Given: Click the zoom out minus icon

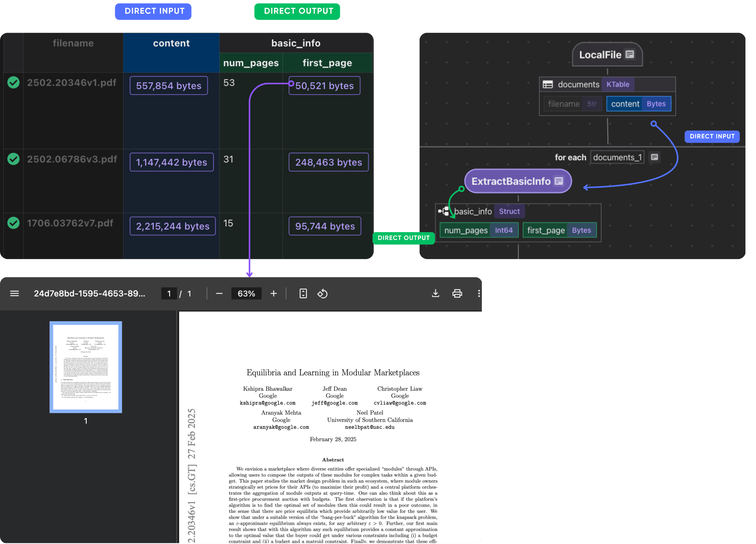Looking at the screenshot, I should pyautogui.click(x=219, y=293).
